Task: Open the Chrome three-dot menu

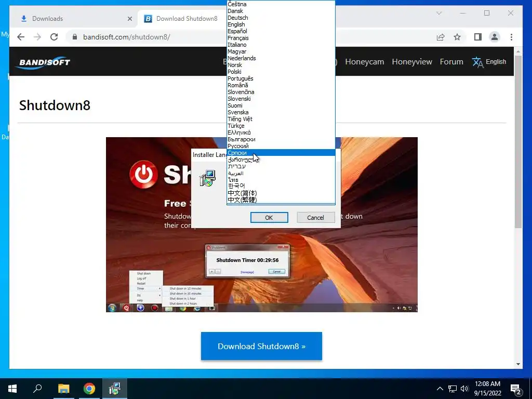Action: pos(511,37)
